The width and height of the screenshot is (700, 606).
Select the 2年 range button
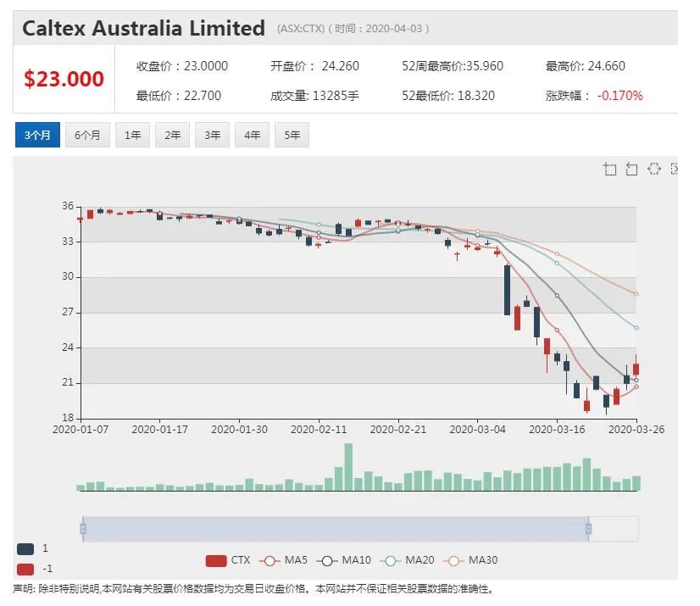click(172, 135)
